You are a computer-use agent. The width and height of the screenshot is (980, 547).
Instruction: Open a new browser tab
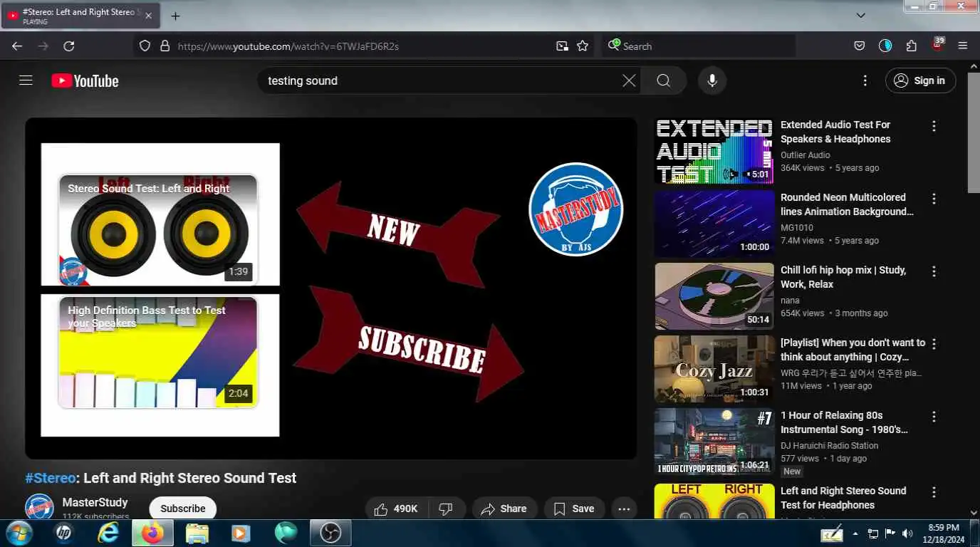click(175, 16)
